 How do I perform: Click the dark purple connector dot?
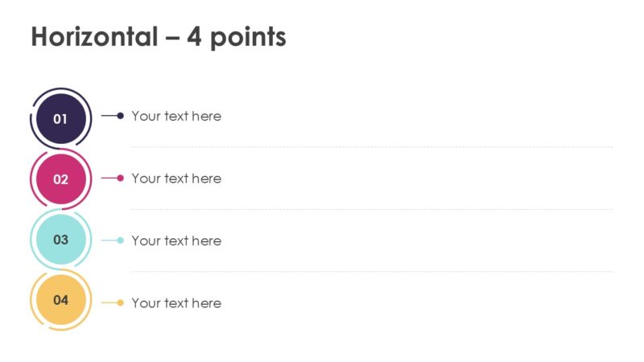click(x=121, y=116)
